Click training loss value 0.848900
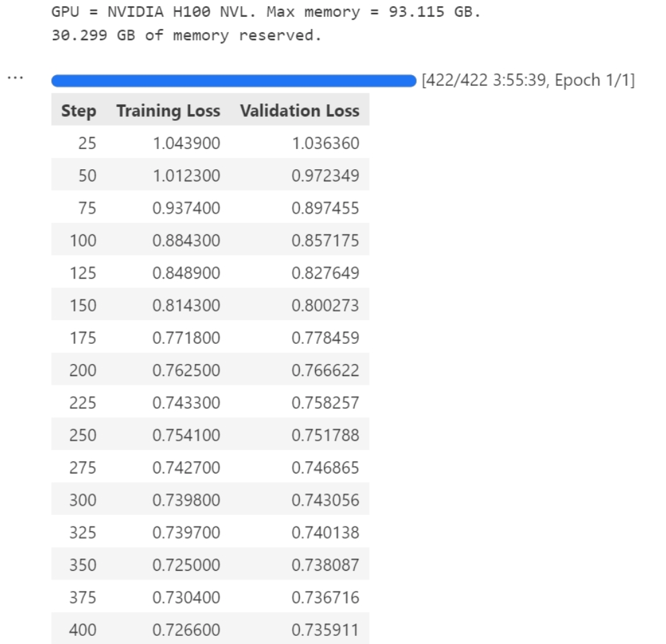666x644 pixels. tap(186, 273)
